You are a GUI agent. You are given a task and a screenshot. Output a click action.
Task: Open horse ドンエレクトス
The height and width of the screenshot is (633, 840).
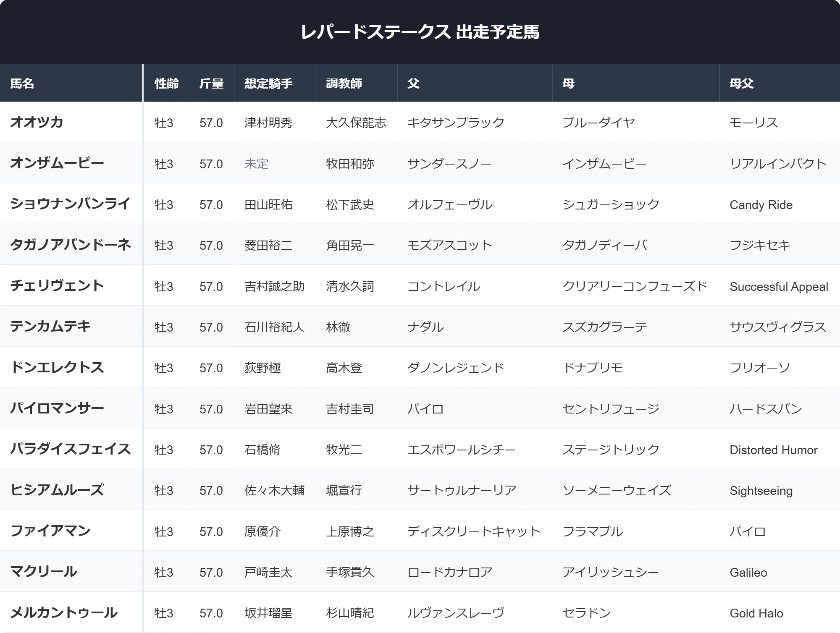tap(57, 367)
